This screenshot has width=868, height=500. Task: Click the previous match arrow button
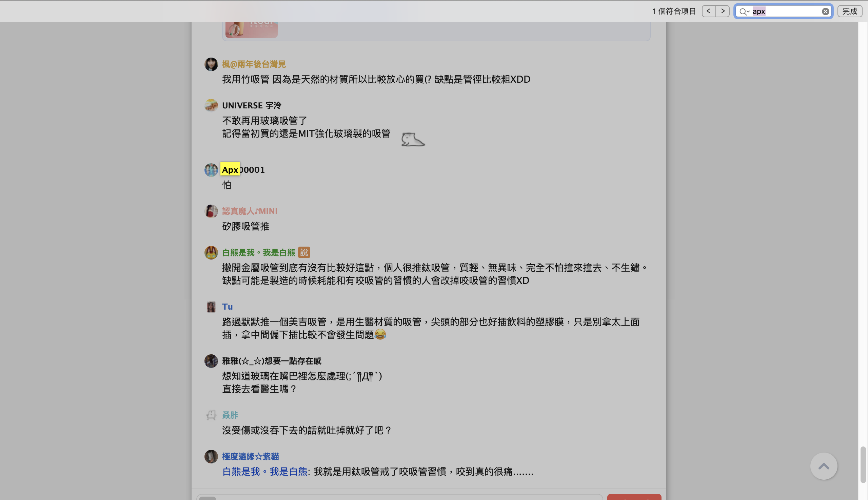[x=709, y=11]
